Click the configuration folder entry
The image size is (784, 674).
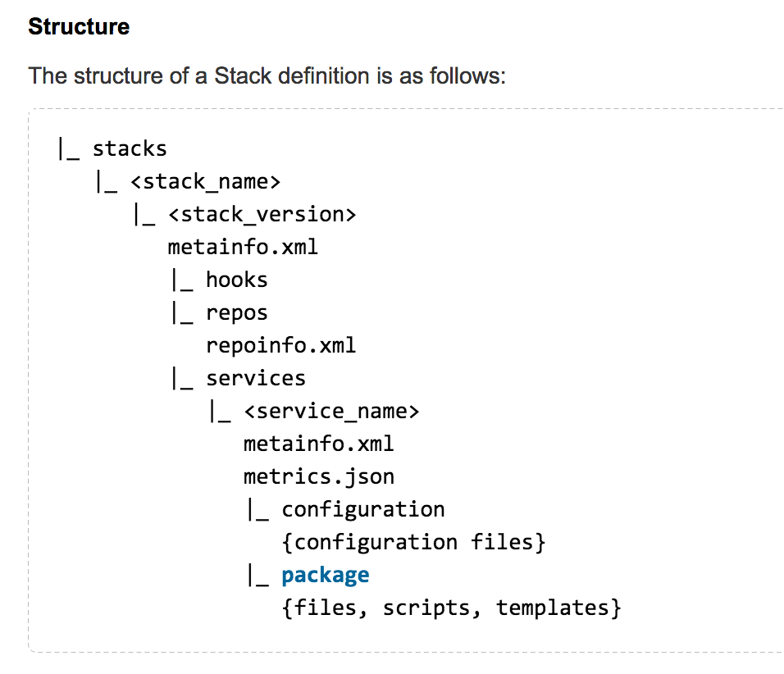362,509
